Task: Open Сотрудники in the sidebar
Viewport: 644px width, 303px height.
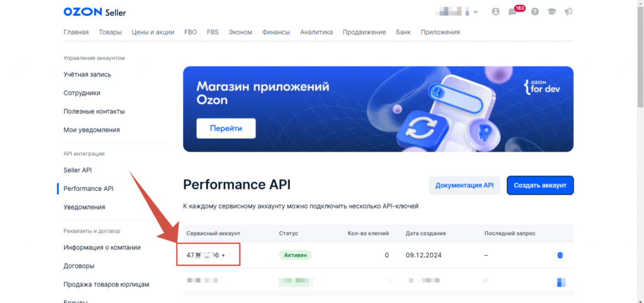Action: click(x=82, y=93)
